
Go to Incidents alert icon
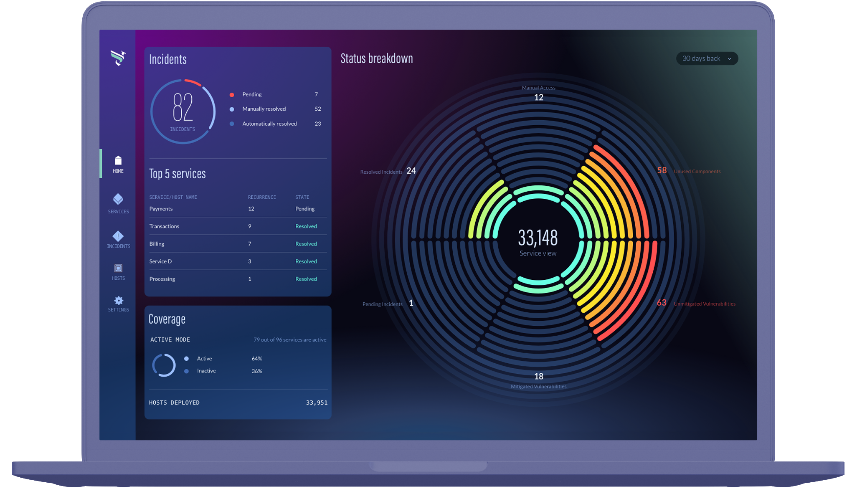118,236
